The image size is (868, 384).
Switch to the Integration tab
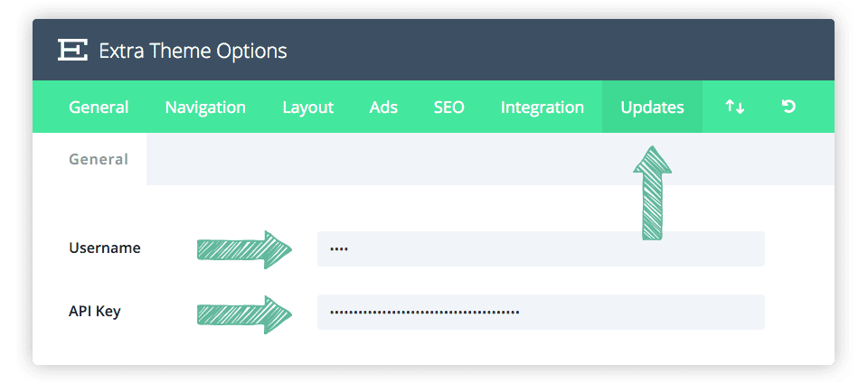click(x=542, y=108)
